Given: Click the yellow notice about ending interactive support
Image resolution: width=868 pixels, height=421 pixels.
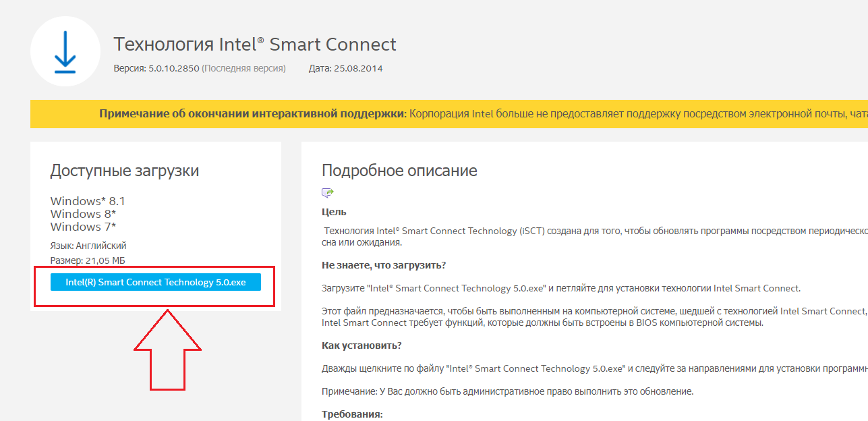Looking at the screenshot, I should tap(449, 113).
